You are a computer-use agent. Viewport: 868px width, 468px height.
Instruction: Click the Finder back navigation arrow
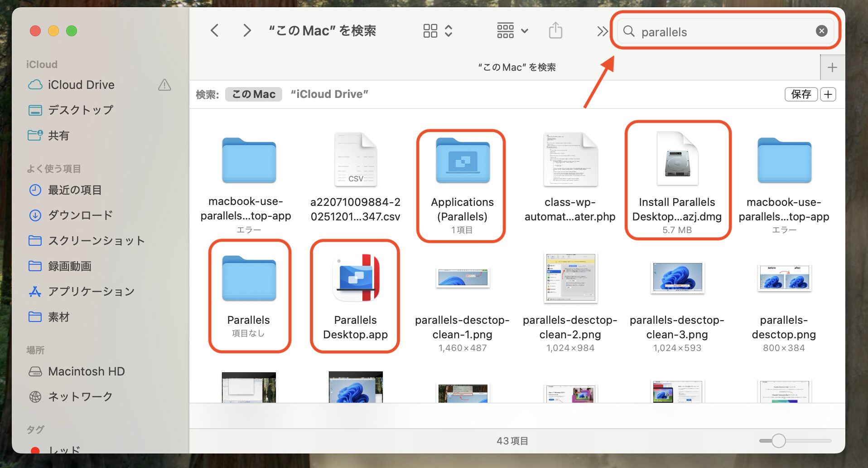tap(215, 31)
